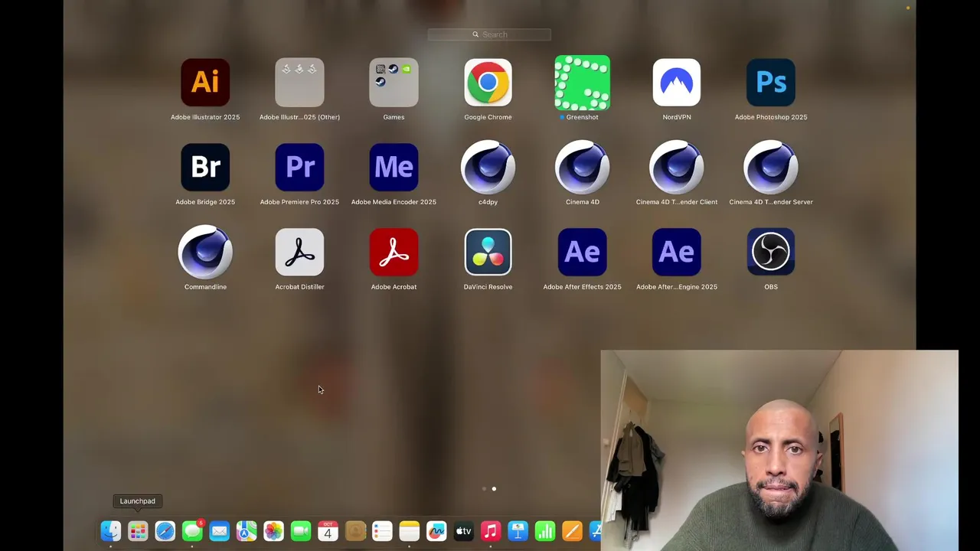Launch OBS
Viewport: 980px width, 551px height.
(771, 252)
